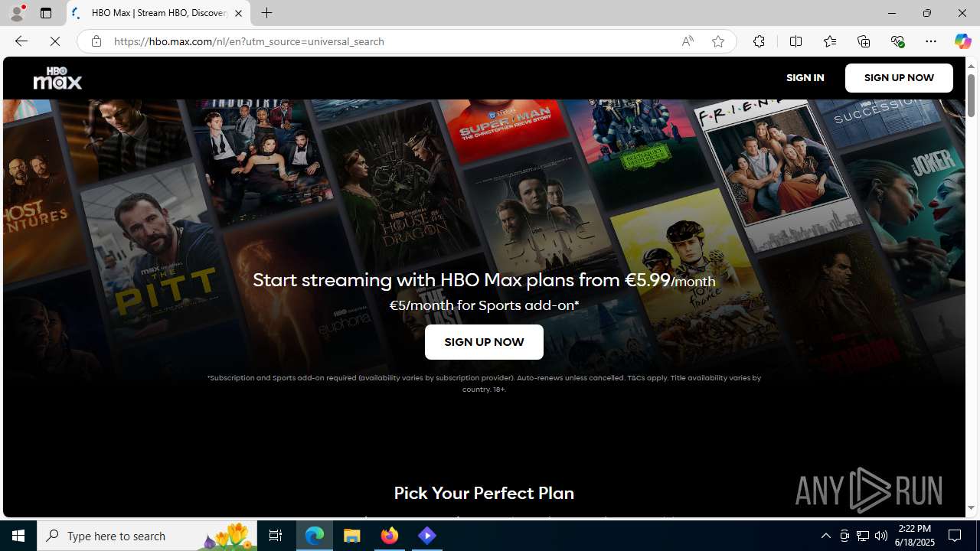Open tab actions menu
This screenshot has width=980, height=551.
click(x=45, y=13)
